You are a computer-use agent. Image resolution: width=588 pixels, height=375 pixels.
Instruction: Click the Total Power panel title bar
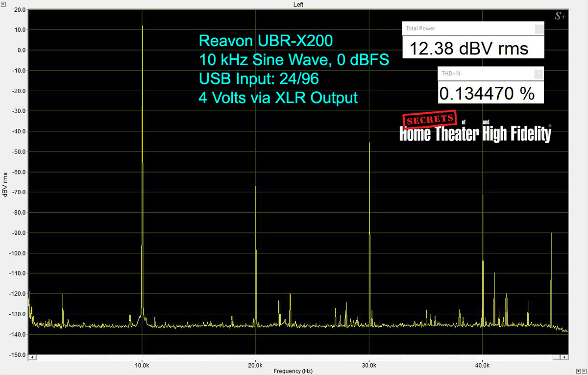point(465,29)
